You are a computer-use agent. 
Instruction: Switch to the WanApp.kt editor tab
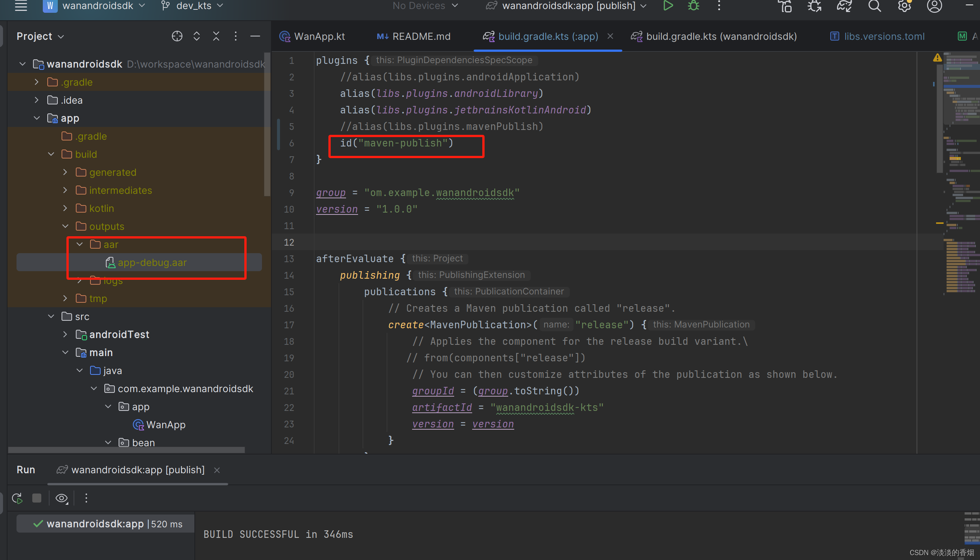coord(312,36)
